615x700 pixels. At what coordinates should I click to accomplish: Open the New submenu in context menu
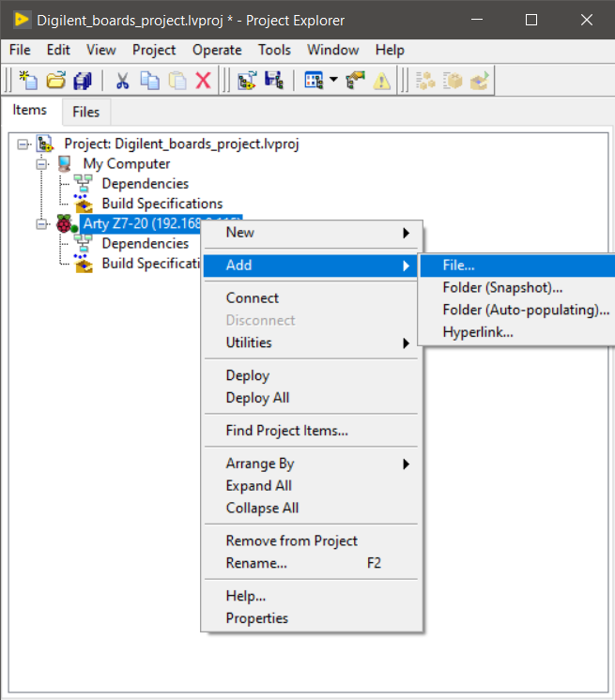click(x=312, y=233)
